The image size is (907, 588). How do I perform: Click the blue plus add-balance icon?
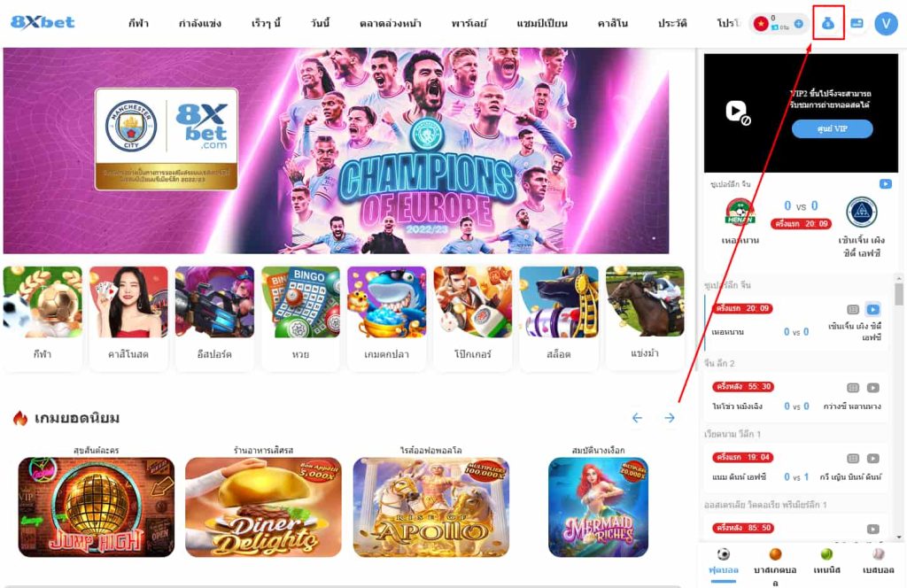[798, 23]
